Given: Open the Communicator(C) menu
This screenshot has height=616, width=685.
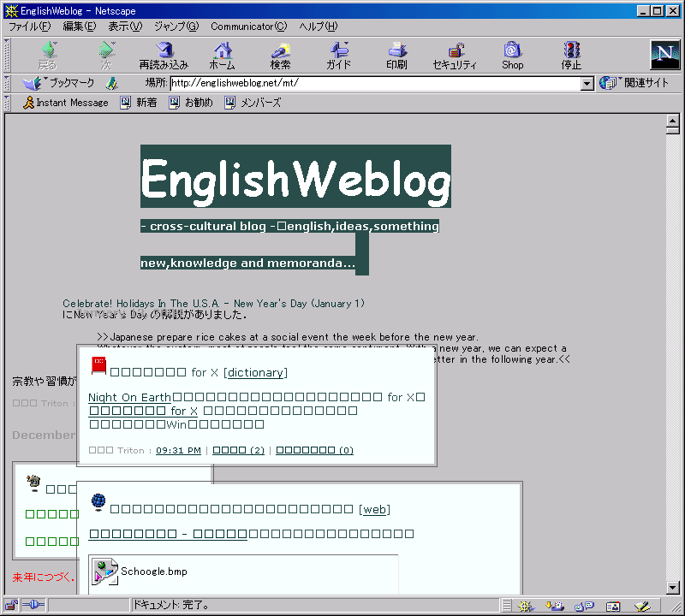Looking at the screenshot, I should (x=249, y=27).
